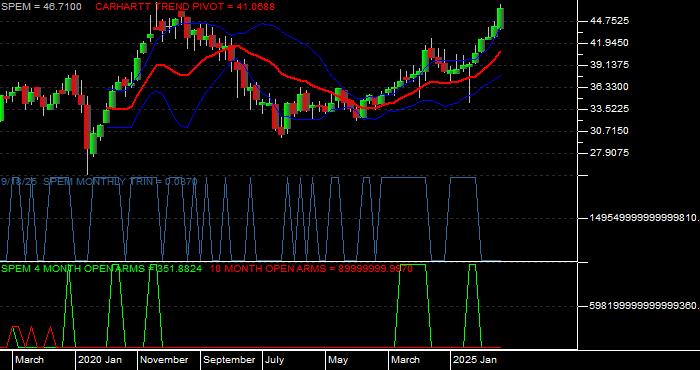Jump to the 2020 Jan timeline marker

pyautogui.click(x=100, y=360)
